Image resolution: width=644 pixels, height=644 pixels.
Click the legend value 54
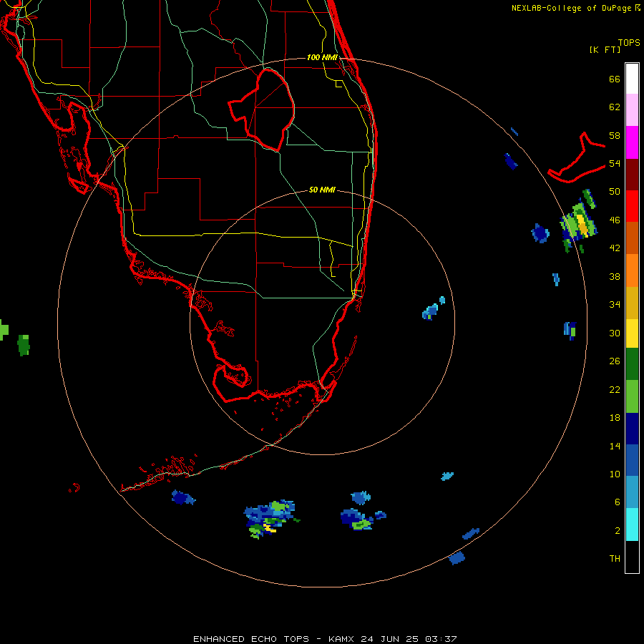pos(615,163)
